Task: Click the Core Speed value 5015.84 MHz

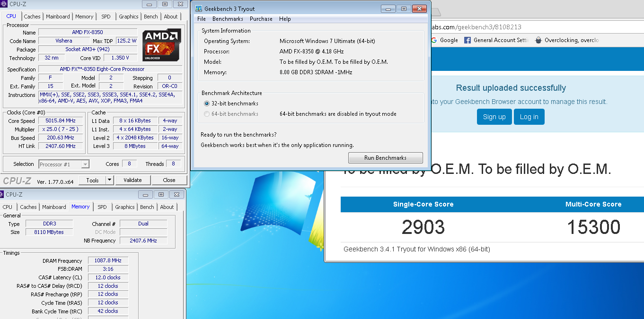Action: (60, 121)
